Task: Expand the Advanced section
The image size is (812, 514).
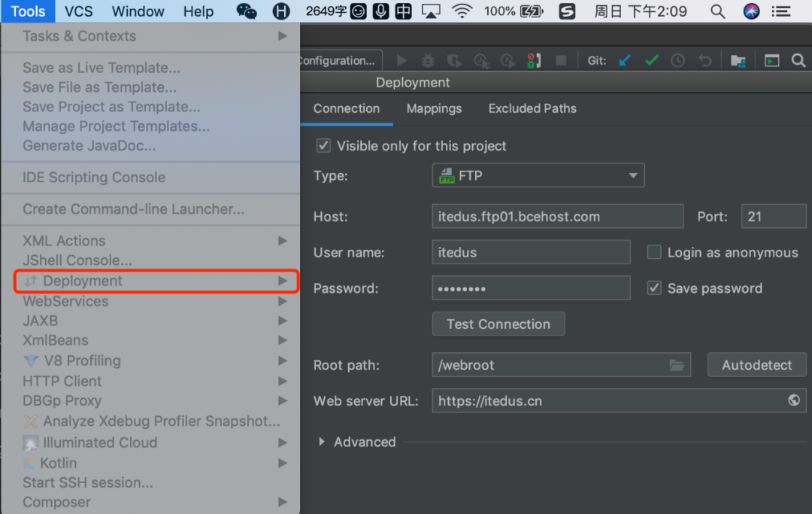Action: (322, 442)
